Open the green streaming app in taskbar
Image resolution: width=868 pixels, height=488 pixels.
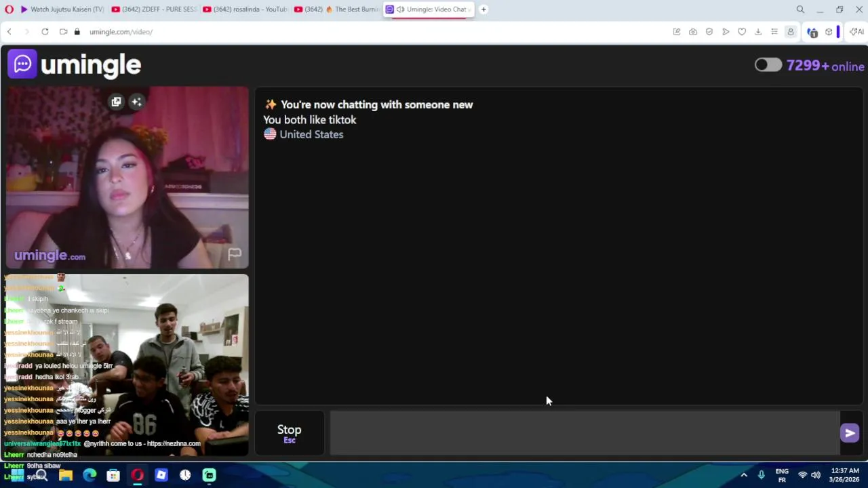(x=210, y=475)
